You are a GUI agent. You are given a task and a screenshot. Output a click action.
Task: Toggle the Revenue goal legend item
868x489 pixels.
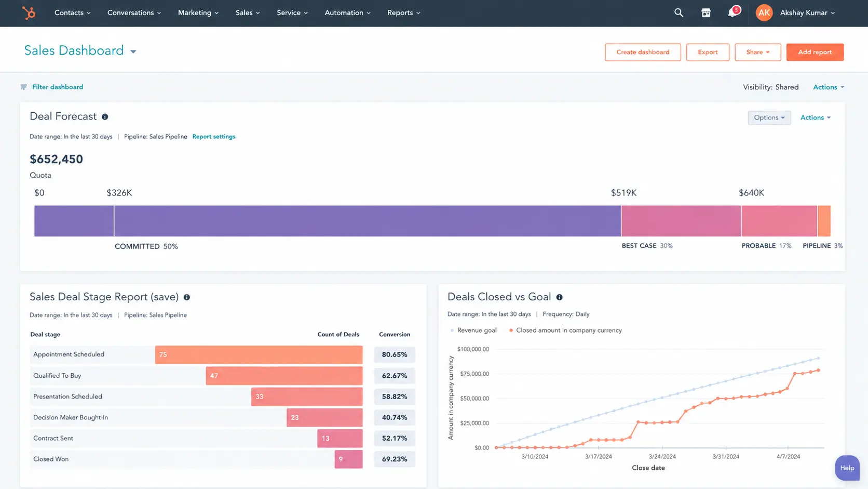tap(473, 331)
